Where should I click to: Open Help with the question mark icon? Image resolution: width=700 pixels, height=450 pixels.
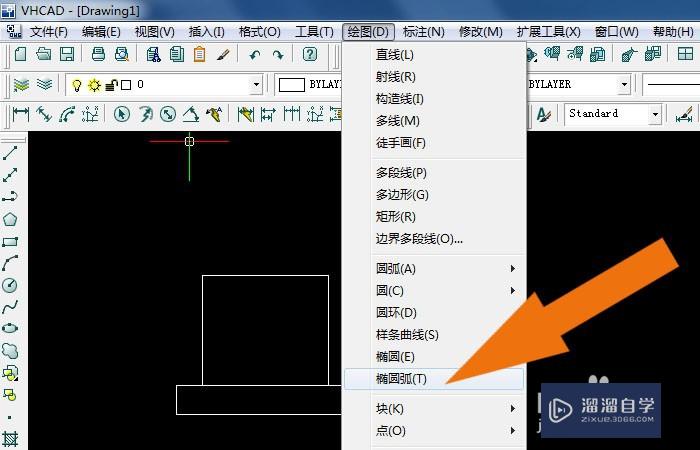[x=310, y=54]
